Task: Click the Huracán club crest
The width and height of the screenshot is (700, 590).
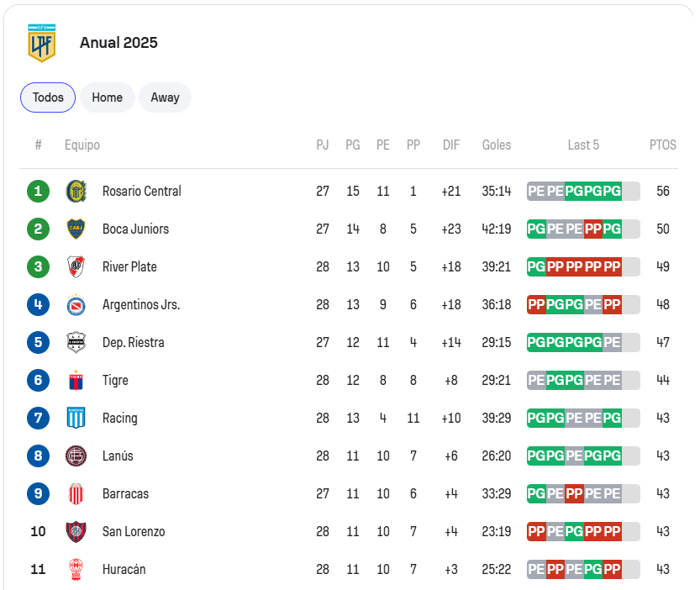Action: click(76, 569)
